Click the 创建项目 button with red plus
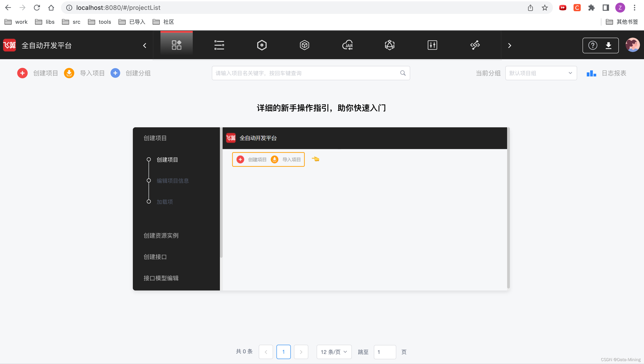Screen dimensions: 644x364 [x=37, y=73]
